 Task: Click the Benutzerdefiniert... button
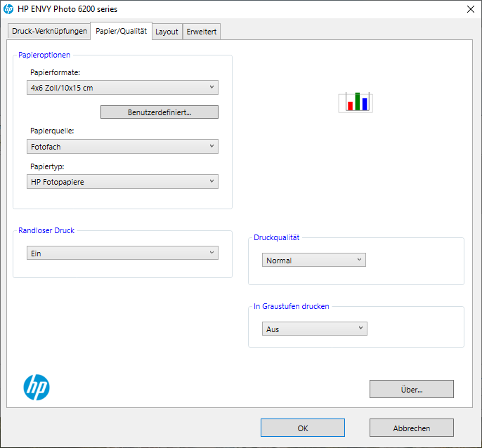159,112
